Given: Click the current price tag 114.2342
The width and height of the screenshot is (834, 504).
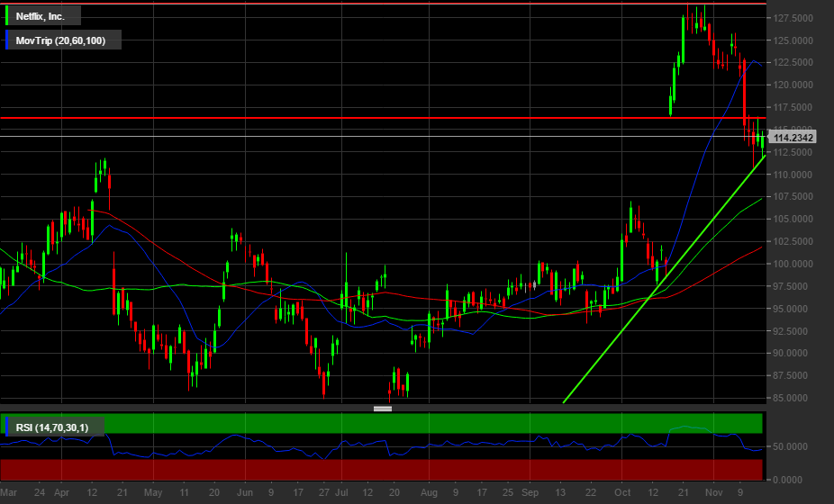Looking at the screenshot, I should (793, 138).
